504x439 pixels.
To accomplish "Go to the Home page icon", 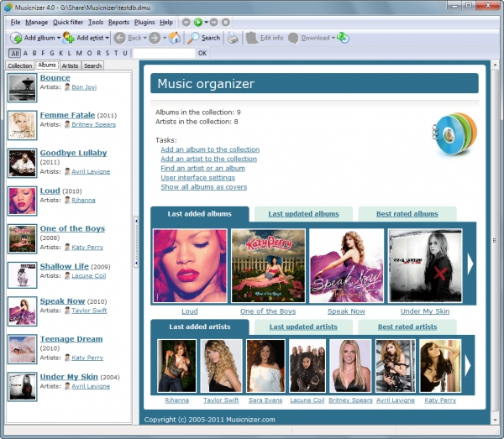I will click(175, 38).
